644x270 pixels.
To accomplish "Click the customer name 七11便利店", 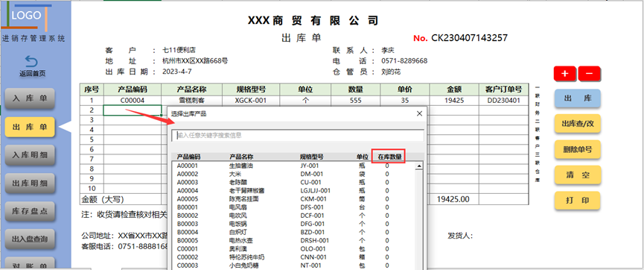I will [x=180, y=51].
